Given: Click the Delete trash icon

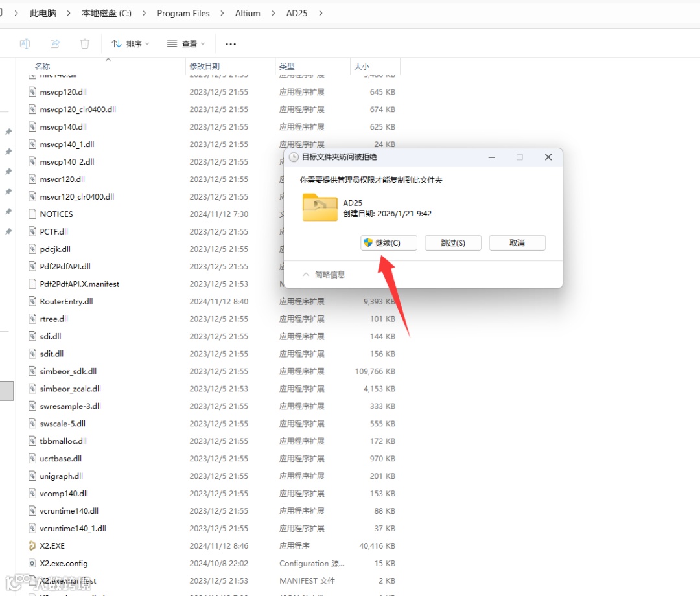Looking at the screenshot, I should tap(85, 43).
